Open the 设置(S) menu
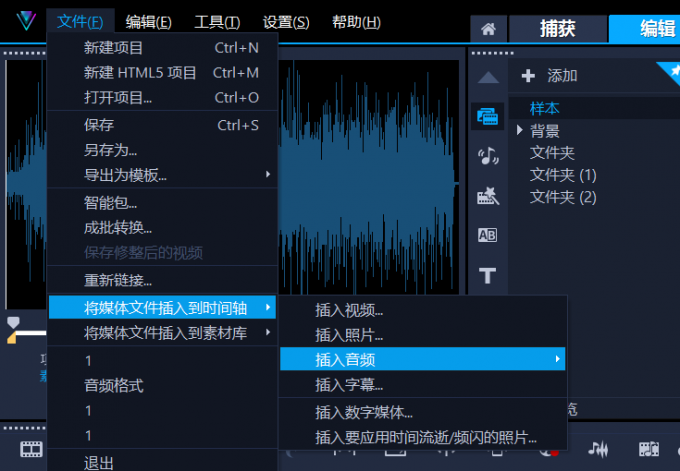This screenshot has width=680, height=471. [x=286, y=22]
